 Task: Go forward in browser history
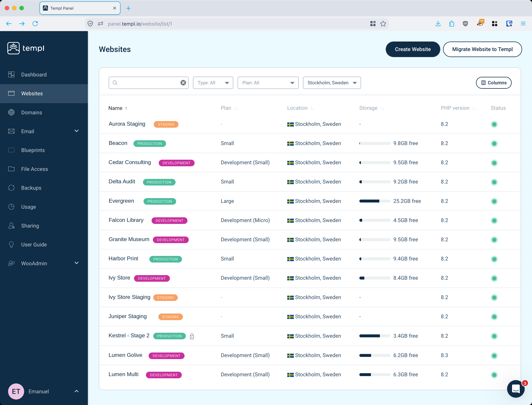22,24
